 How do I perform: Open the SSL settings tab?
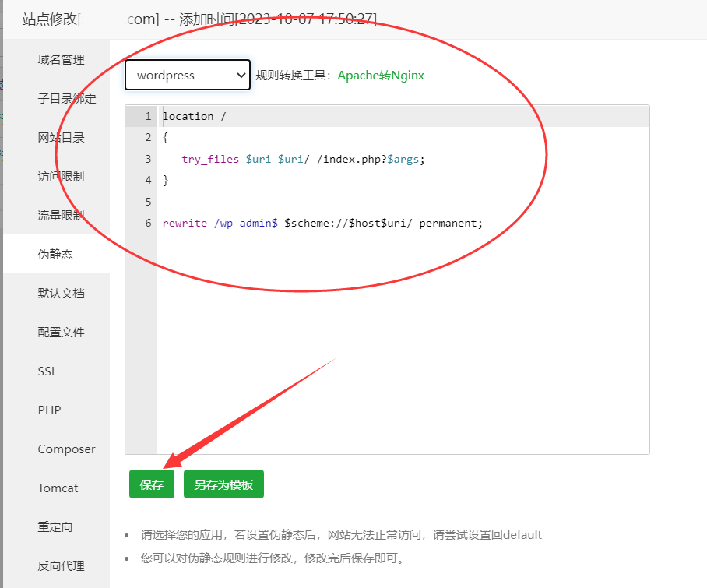coord(47,371)
